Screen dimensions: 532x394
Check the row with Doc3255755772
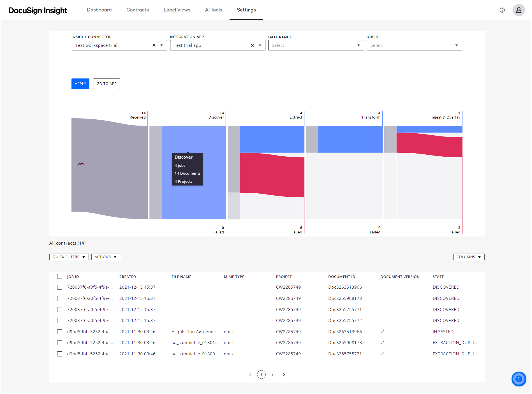pyautogui.click(x=60, y=321)
